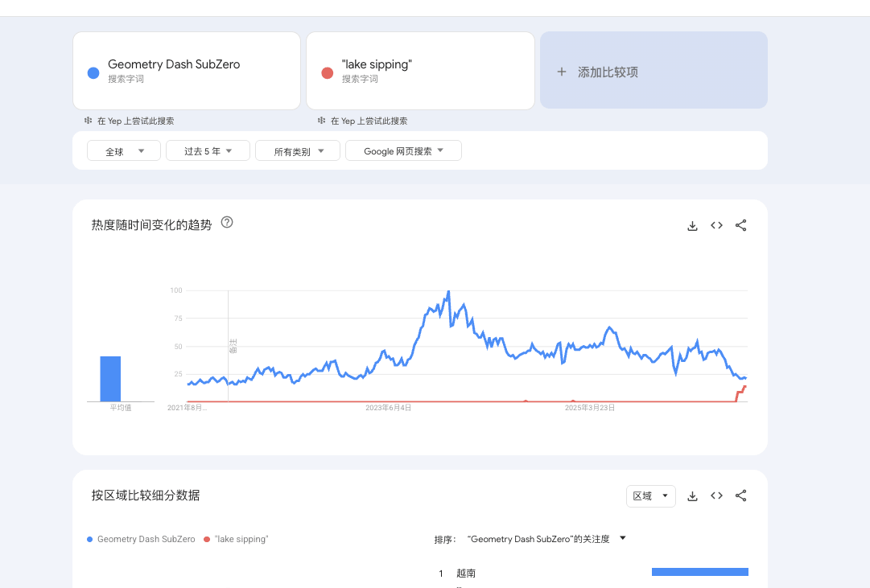The image size is (870, 588).
Task: Click the blue peak at 100 on chart
Action: (x=448, y=292)
